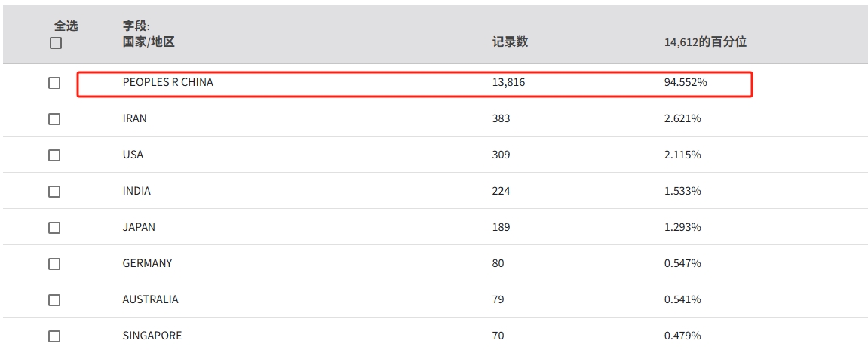Viewport: 868px width, 350px height.
Task: Select the GERMANY row checkbox
Action: click(54, 264)
